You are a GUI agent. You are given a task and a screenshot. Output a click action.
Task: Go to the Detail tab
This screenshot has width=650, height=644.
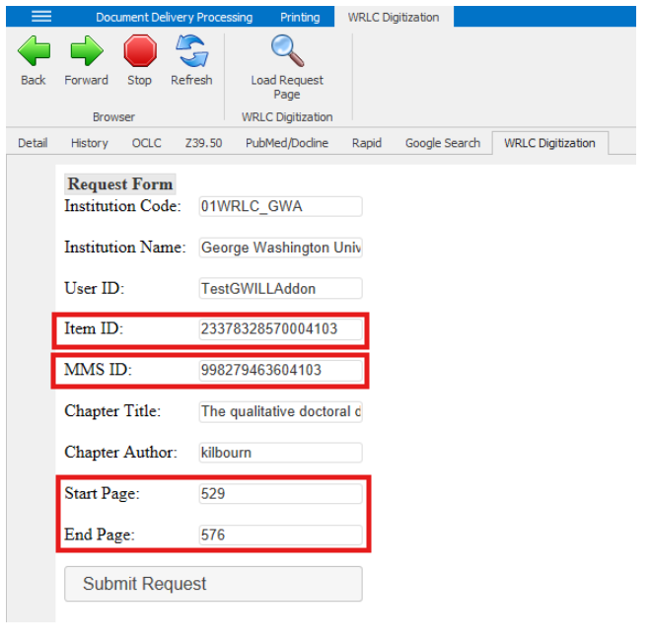(x=33, y=143)
